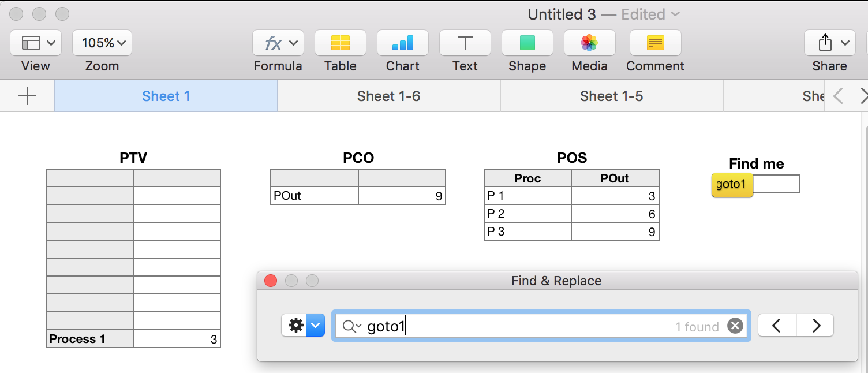The image size is (868, 373).
Task: Switch to the Sheet 1-6 tab
Action: coord(388,96)
